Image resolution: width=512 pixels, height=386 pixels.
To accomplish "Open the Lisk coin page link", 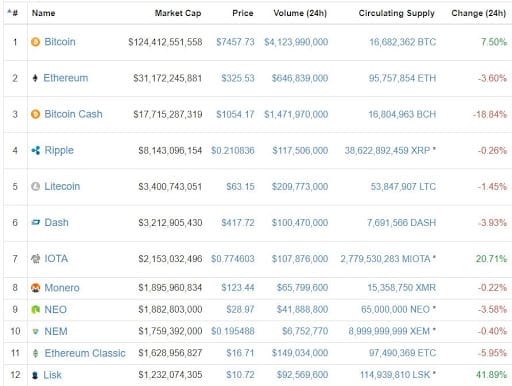I will tap(52, 375).
